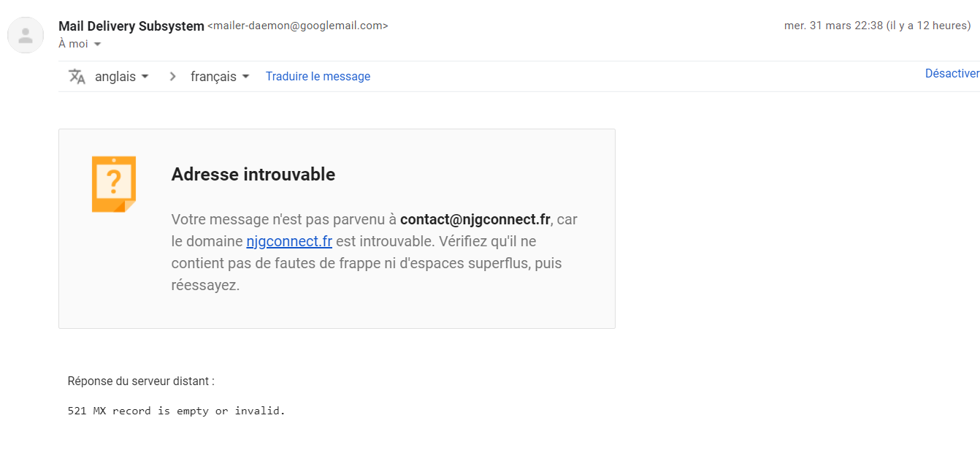
Task: Expand recipient details arrow next to À moi
Action: tap(98, 45)
